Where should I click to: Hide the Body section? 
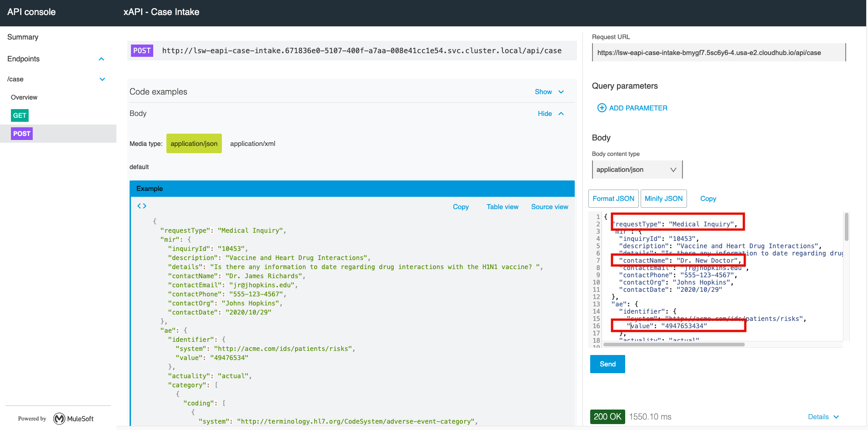tap(550, 114)
